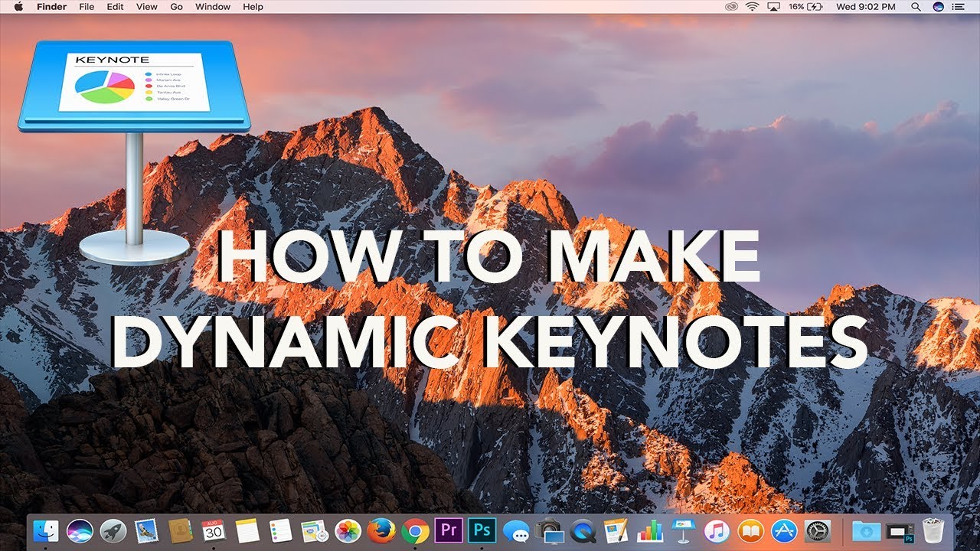Open the Notes app in dock
The height and width of the screenshot is (551, 980).
pyautogui.click(x=247, y=530)
